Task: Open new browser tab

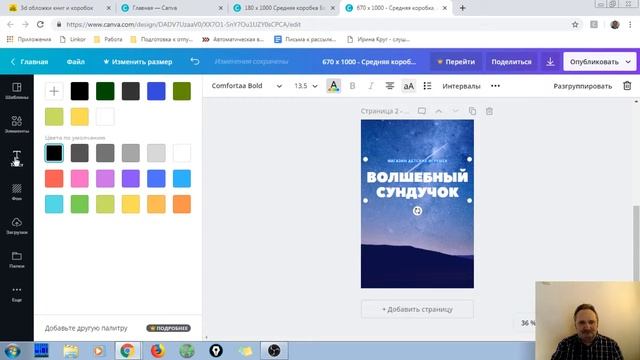Action: coord(462,8)
